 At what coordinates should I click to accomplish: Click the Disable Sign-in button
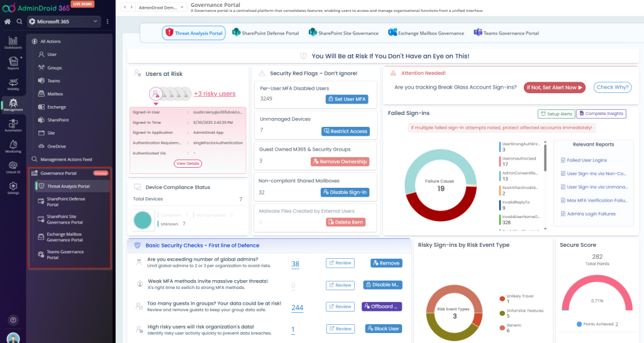pos(345,192)
